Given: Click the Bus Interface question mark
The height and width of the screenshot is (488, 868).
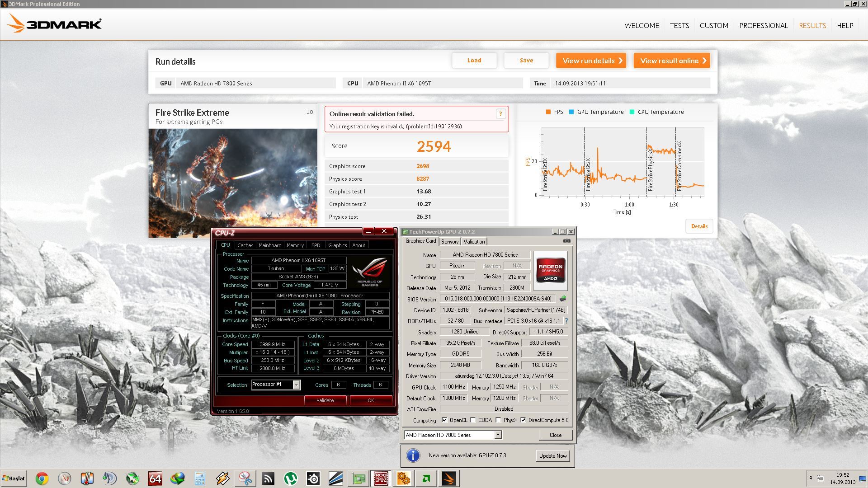Looking at the screenshot, I should [566, 321].
